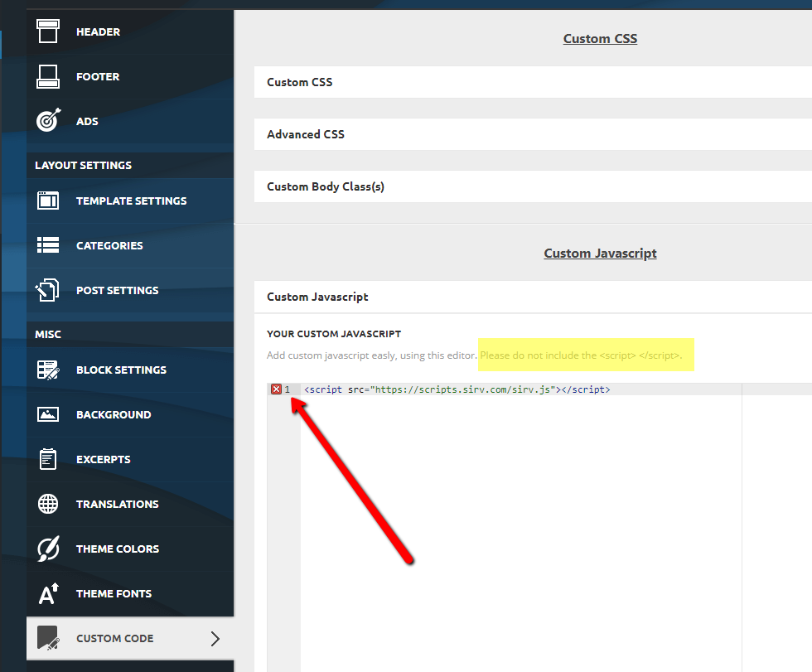Click the Post Settings icon

47,290
